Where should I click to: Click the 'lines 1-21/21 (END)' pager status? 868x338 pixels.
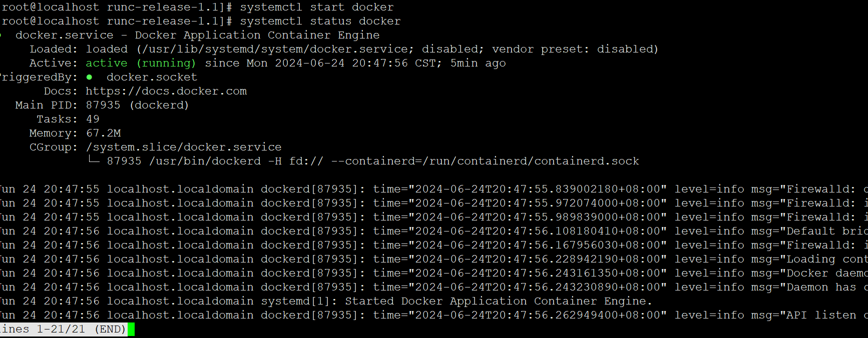pyautogui.click(x=64, y=329)
